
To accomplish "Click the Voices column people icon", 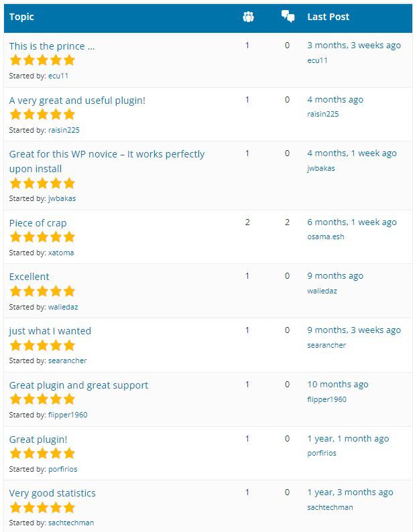I will pyautogui.click(x=248, y=17).
